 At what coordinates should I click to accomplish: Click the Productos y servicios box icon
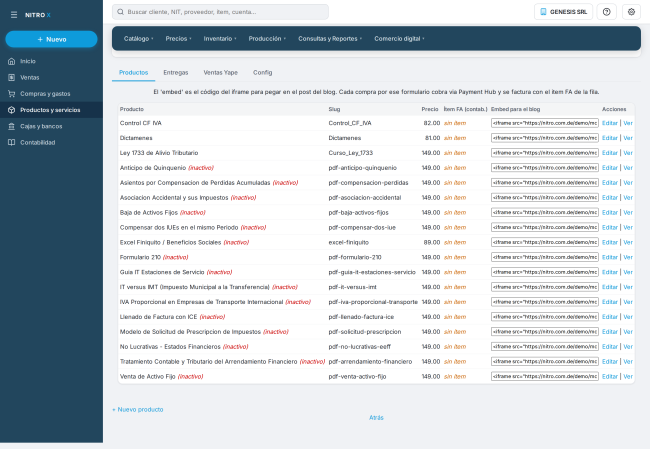12,110
